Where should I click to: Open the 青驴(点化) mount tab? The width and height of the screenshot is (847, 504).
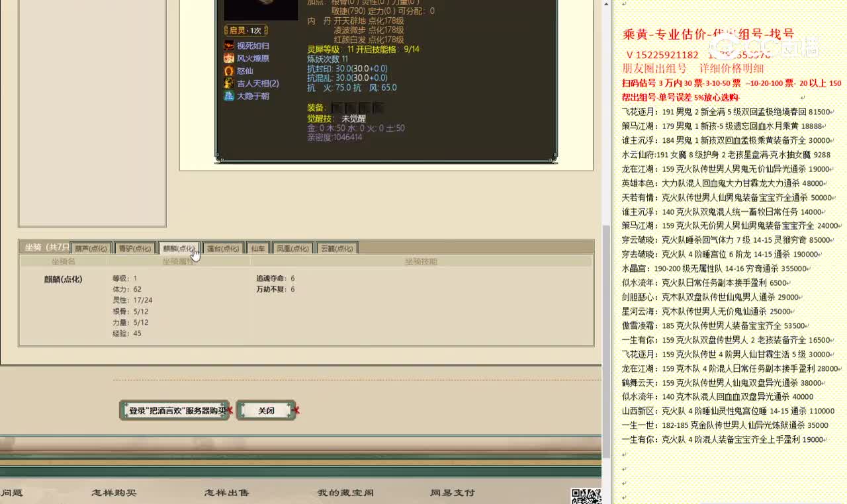pos(134,249)
